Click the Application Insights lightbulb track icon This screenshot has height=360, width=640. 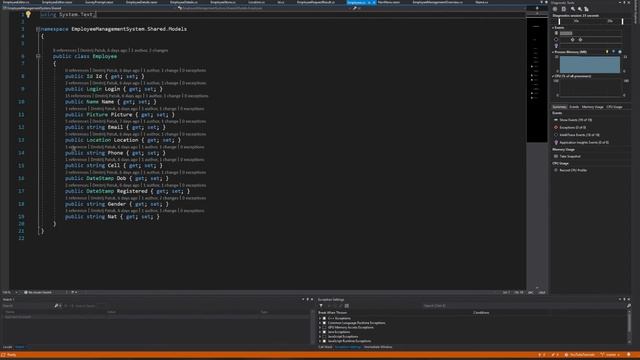point(556,46)
